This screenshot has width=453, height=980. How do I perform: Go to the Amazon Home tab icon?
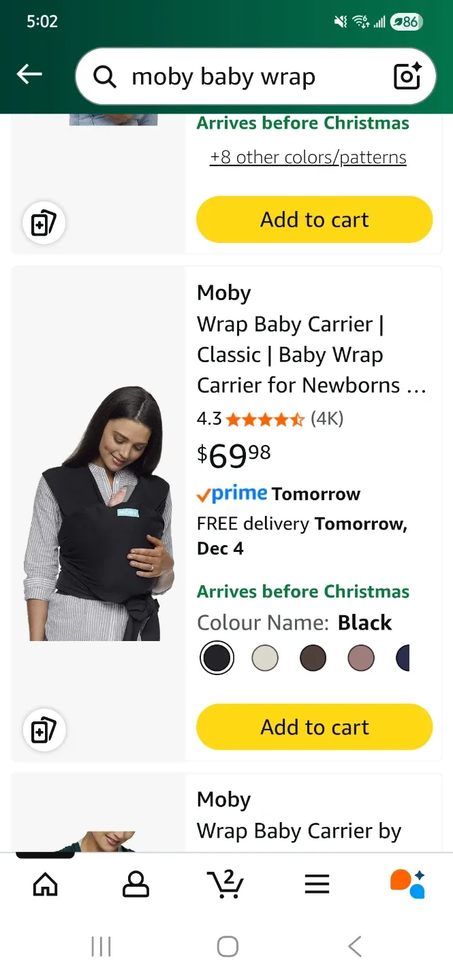[45, 883]
